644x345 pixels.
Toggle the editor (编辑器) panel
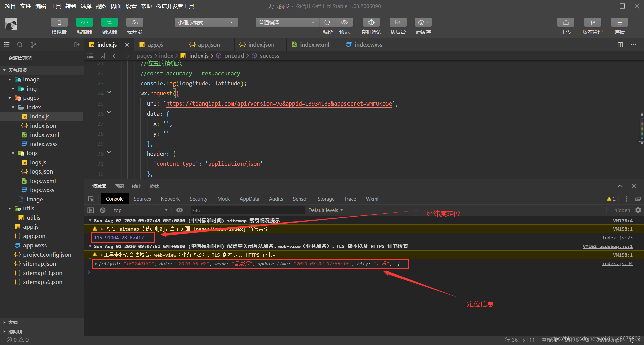coord(84,22)
